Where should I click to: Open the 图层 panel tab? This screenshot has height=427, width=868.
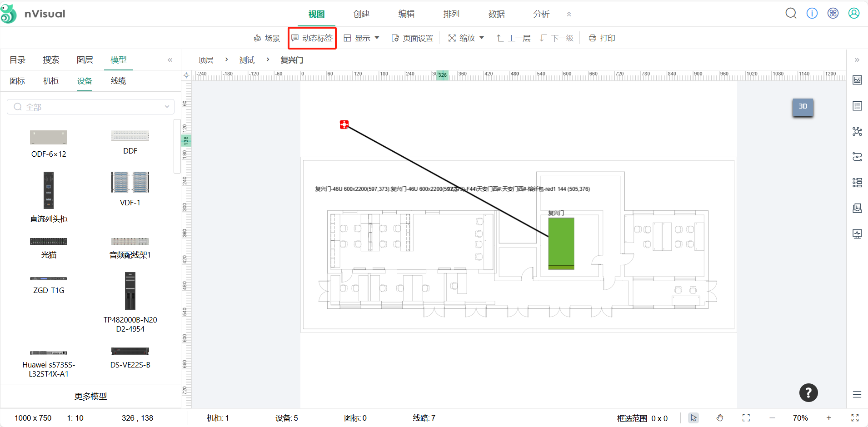[x=85, y=60]
